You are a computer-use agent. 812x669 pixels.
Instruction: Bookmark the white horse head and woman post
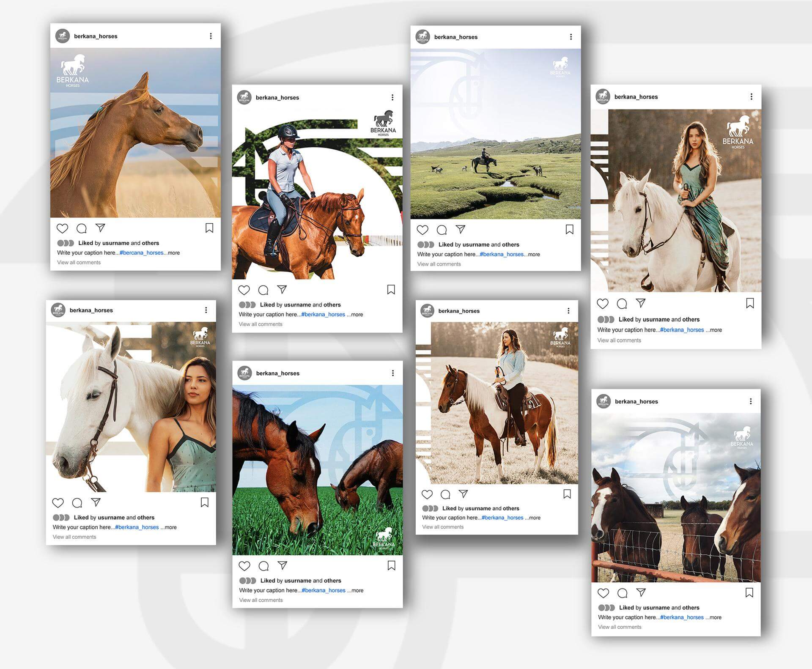pyautogui.click(x=205, y=502)
